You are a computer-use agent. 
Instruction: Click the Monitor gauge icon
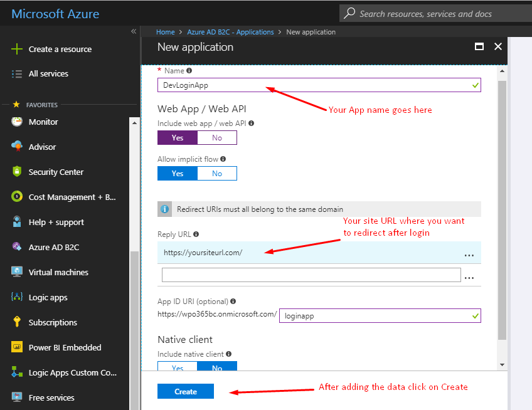tap(16, 122)
